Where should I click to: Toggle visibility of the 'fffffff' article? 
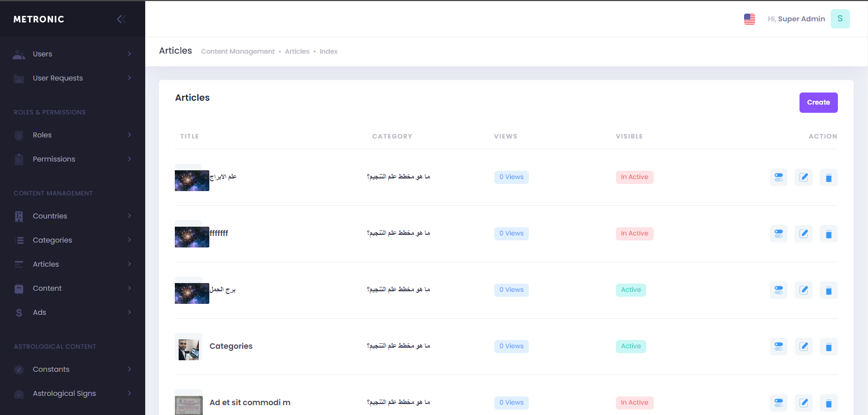click(x=778, y=234)
